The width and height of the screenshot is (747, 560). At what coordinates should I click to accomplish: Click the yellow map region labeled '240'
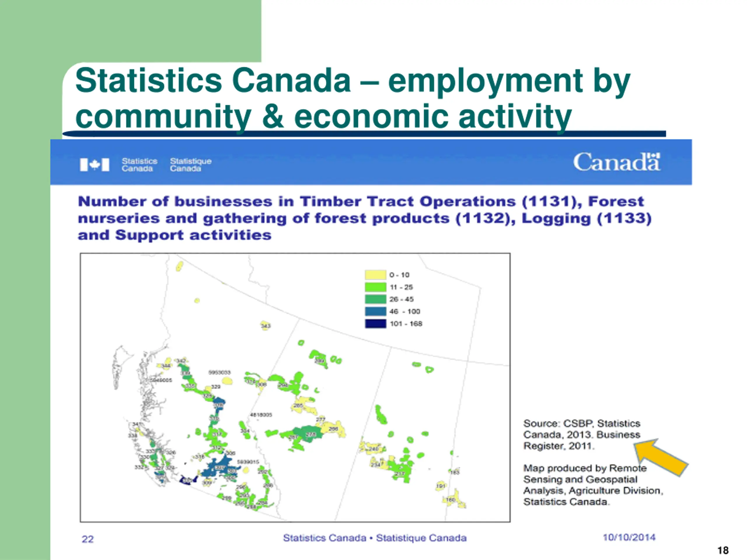tap(373, 449)
